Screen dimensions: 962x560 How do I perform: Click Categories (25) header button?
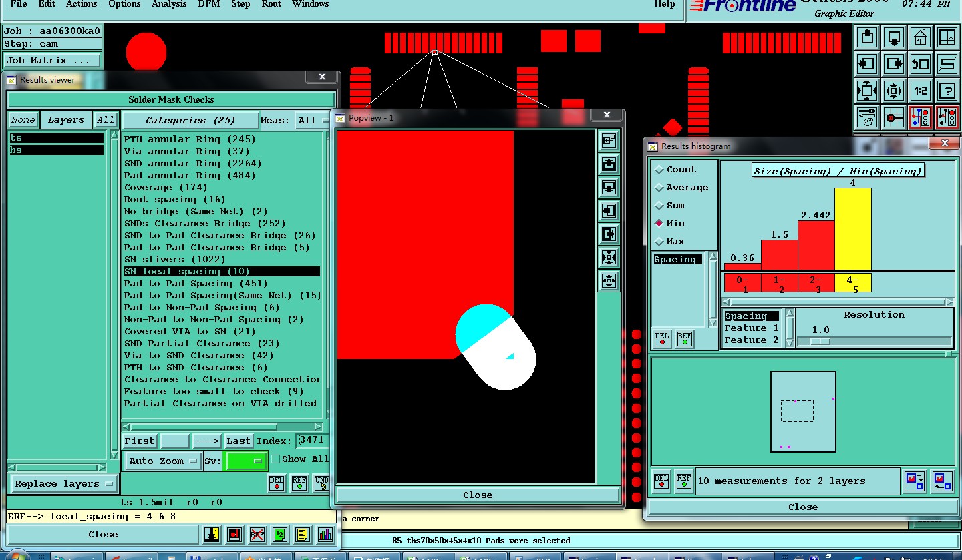click(190, 121)
